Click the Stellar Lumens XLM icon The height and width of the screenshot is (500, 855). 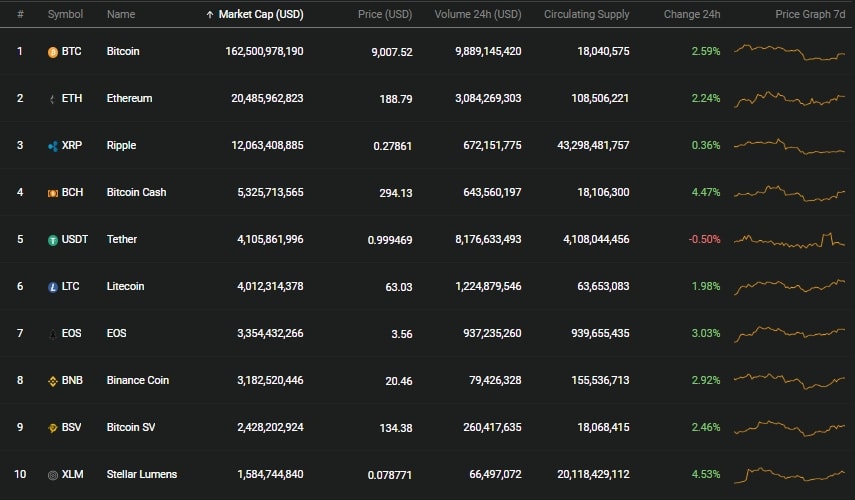coord(53,475)
